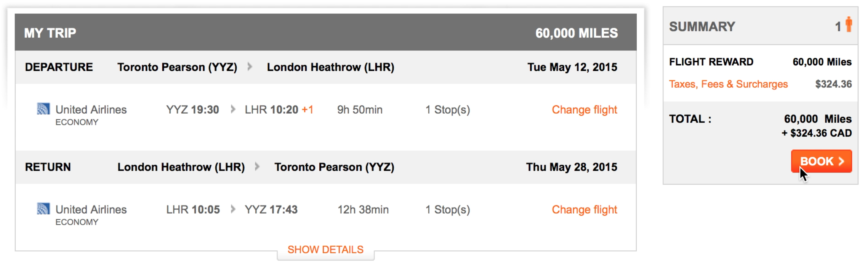This screenshot has width=868, height=264.
Task: Click the SUMMARY panel heading
Action: coord(702,27)
